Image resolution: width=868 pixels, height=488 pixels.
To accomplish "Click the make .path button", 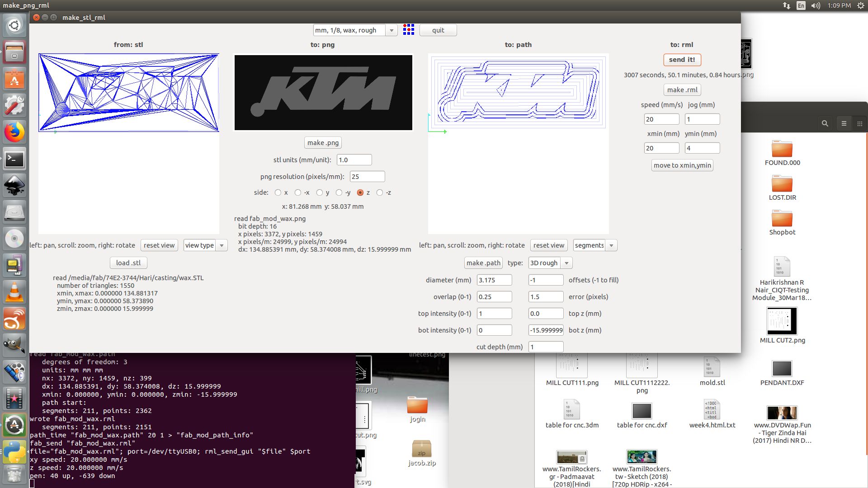I will (483, 263).
